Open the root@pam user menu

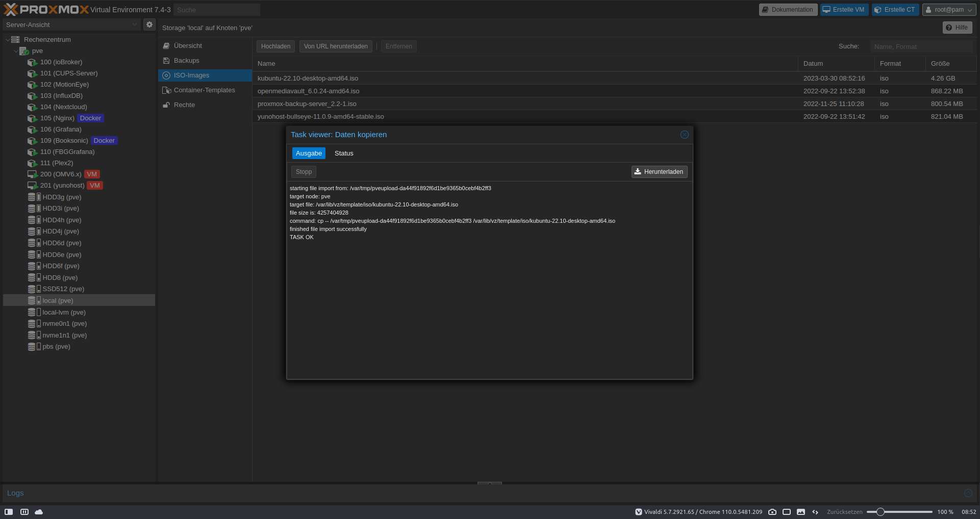point(949,10)
